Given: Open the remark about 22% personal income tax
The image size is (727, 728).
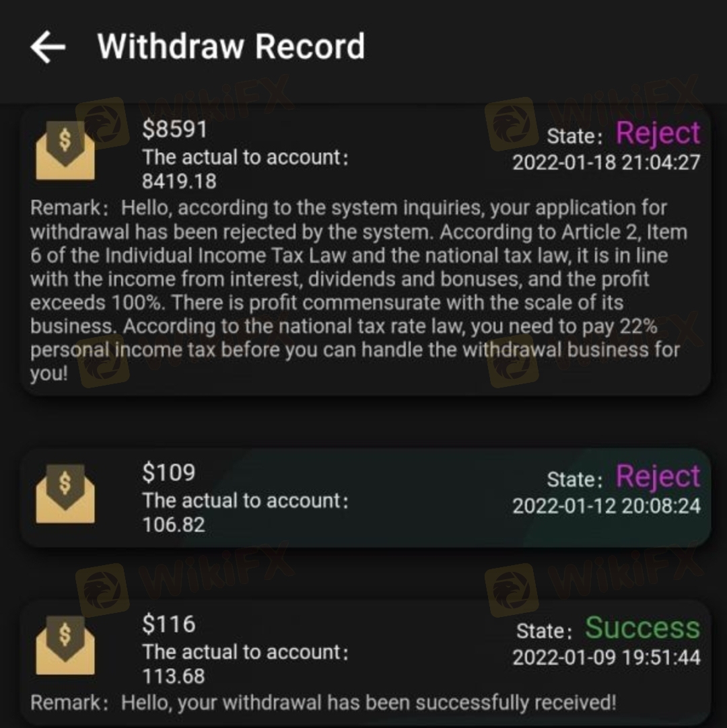Looking at the screenshot, I should point(358,290).
